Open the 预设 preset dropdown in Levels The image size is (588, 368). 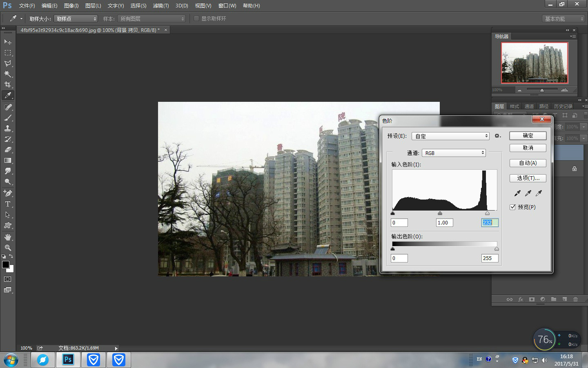tap(450, 136)
